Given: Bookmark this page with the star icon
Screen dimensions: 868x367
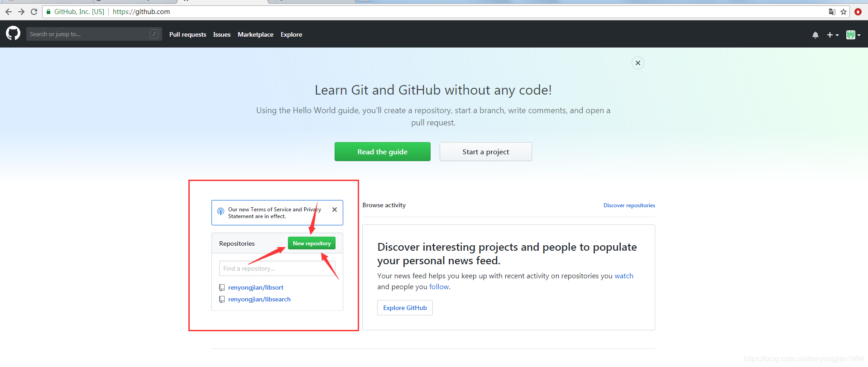Looking at the screenshot, I should point(844,12).
